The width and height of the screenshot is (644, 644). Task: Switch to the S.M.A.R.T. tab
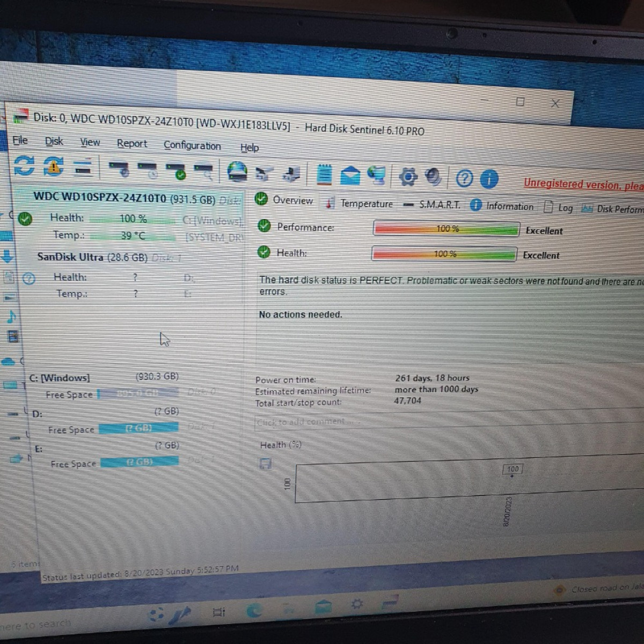point(432,204)
